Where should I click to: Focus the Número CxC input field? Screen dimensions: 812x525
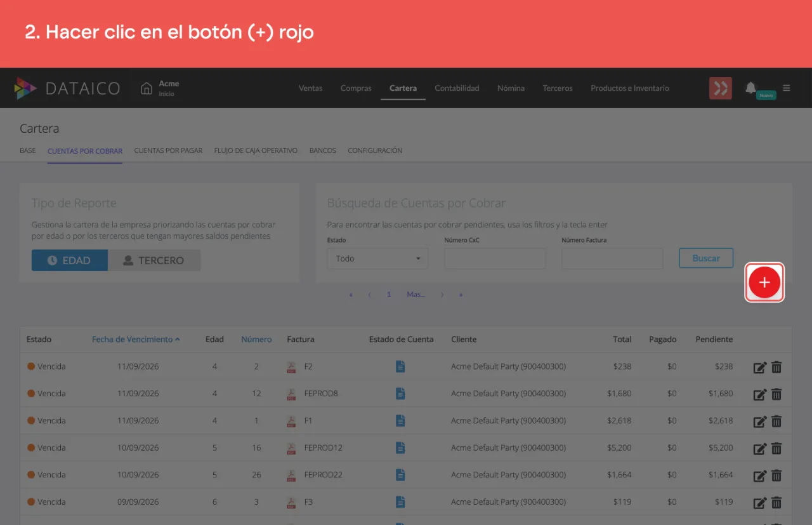coord(495,258)
